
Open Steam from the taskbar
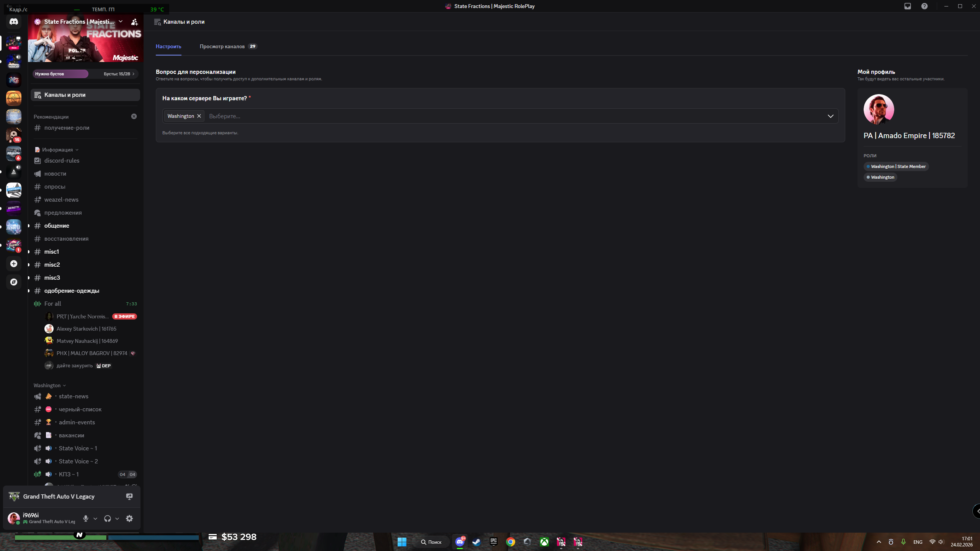[476, 542]
